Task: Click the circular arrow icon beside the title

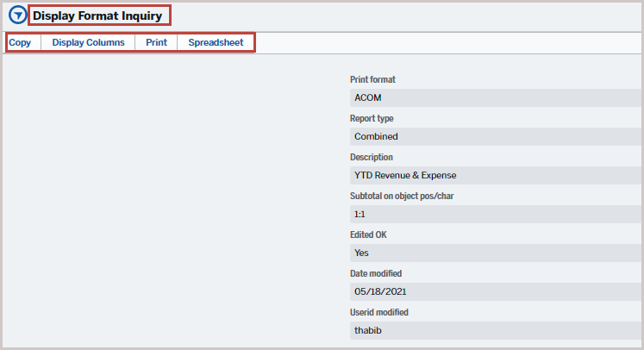Action: [17, 16]
